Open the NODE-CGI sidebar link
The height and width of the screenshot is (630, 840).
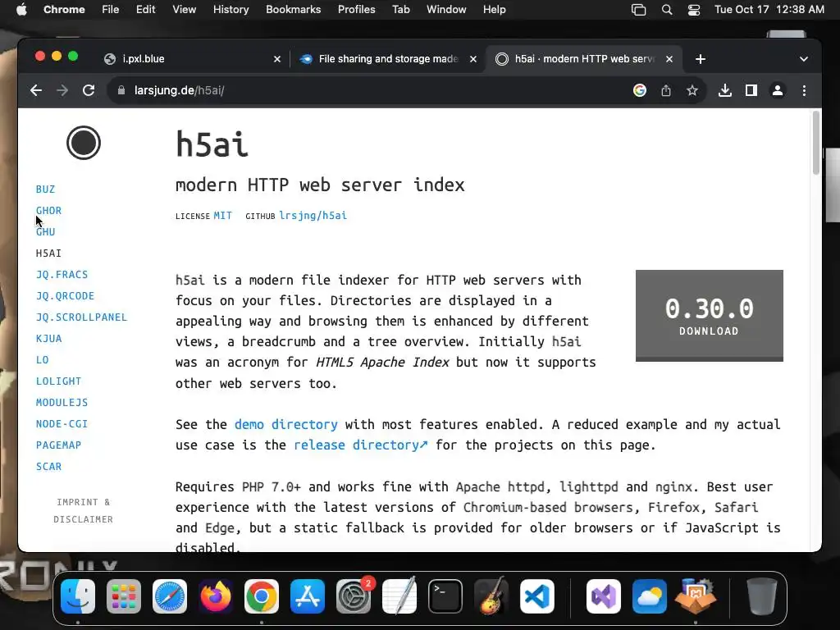(62, 424)
